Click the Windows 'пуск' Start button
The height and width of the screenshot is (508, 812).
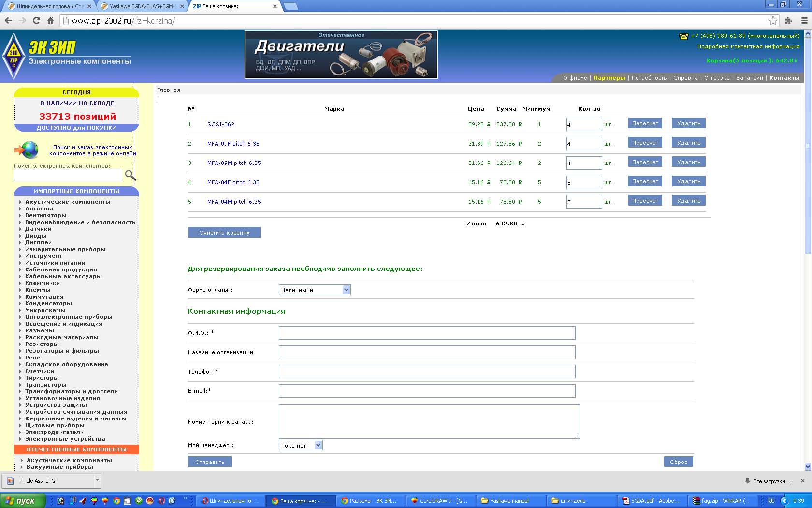[x=23, y=501]
